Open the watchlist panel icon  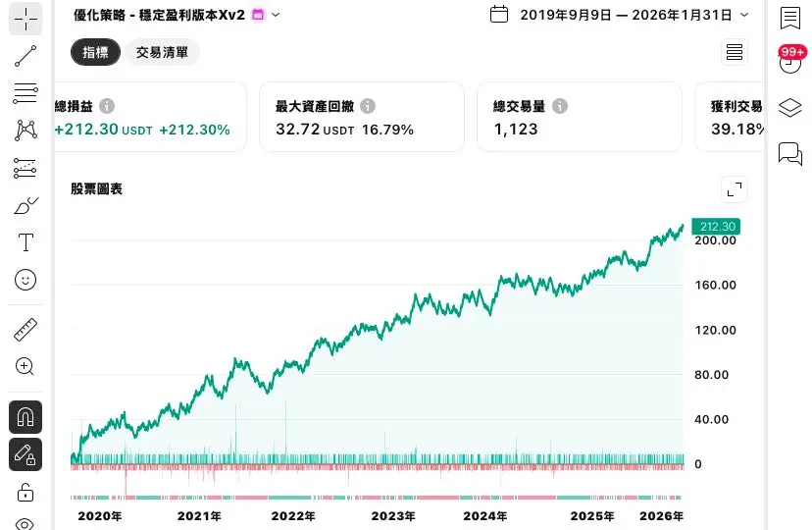[790, 18]
